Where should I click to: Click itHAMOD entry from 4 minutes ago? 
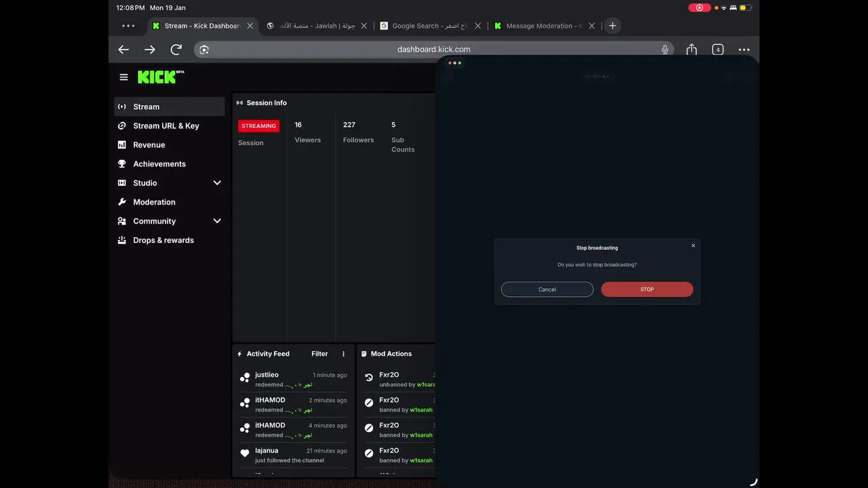click(294, 430)
